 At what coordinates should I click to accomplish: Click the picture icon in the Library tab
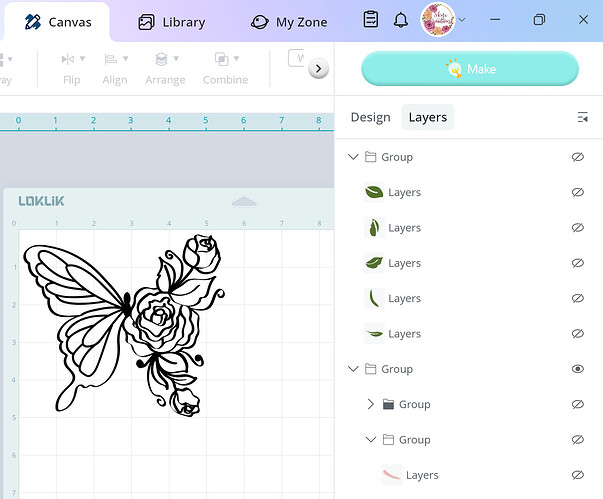pyautogui.click(x=146, y=22)
